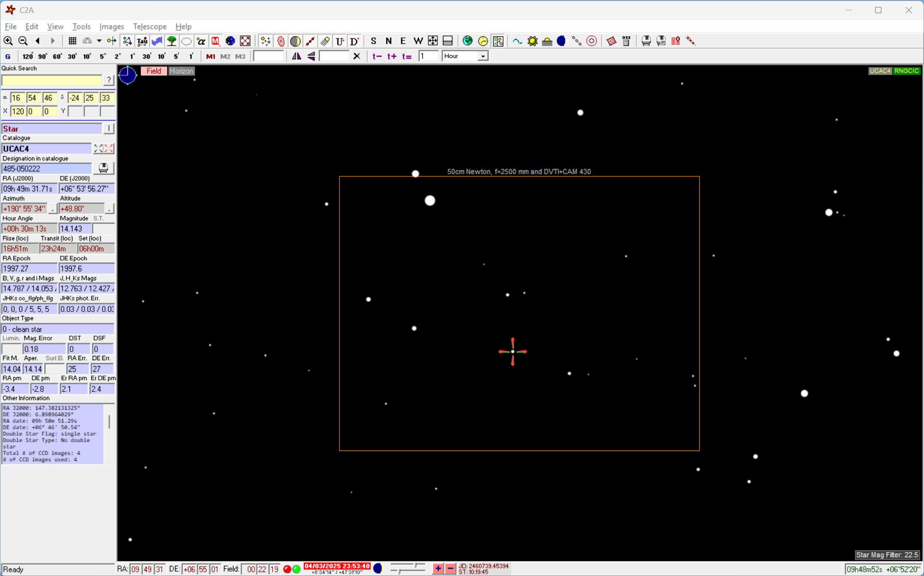The width and height of the screenshot is (924, 576).
Task: Click the comet icon
Action: [x=325, y=41]
